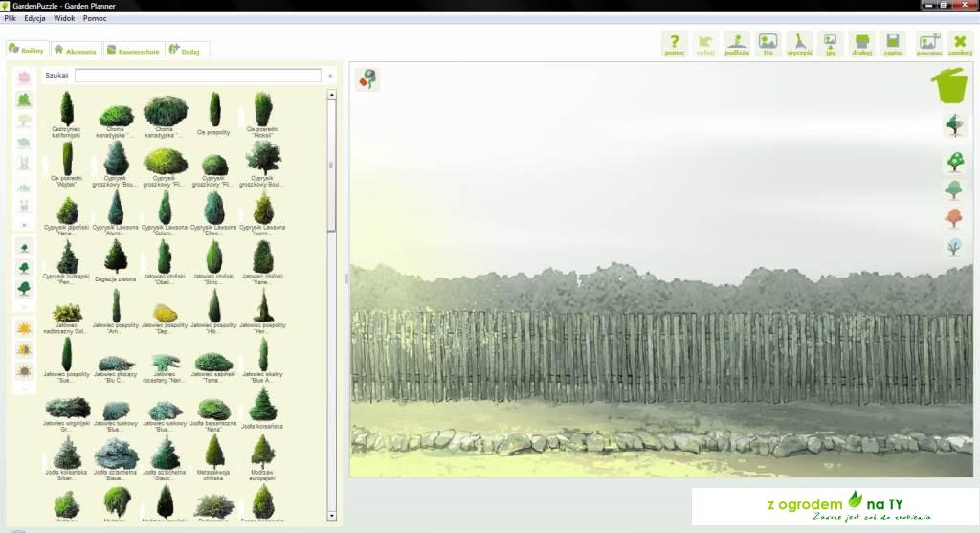Viewport: 980px width, 533px height.
Task: Save the project with the 'zapisz' icon
Action: point(893,44)
